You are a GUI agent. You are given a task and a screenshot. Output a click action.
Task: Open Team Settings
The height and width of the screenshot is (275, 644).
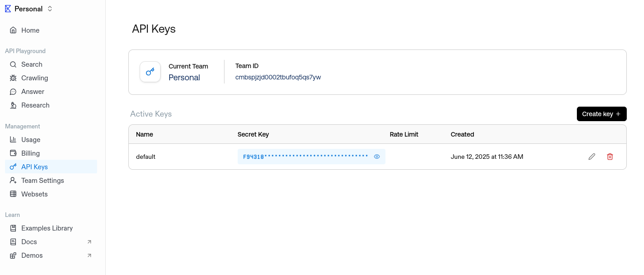click(x=43, y=181)
